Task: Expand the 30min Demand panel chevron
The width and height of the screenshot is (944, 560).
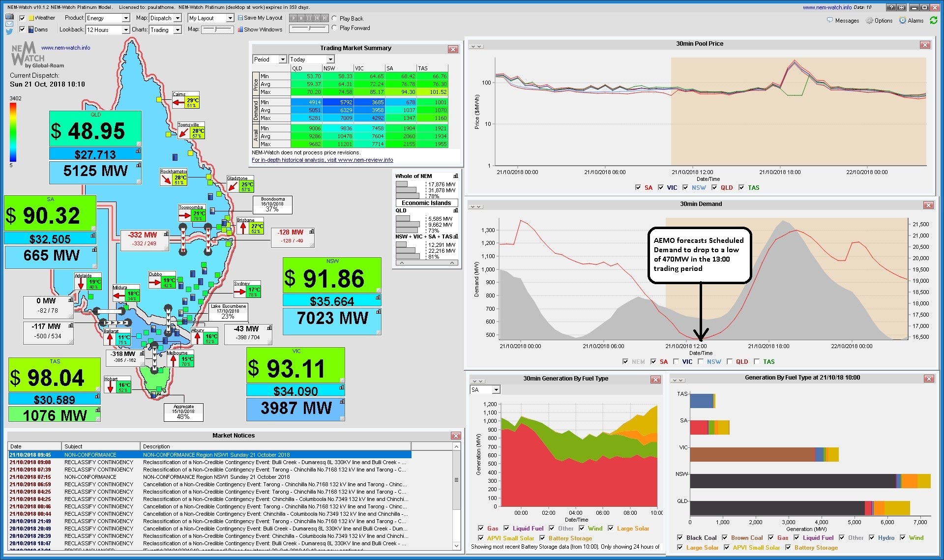Action: [476, 206]
